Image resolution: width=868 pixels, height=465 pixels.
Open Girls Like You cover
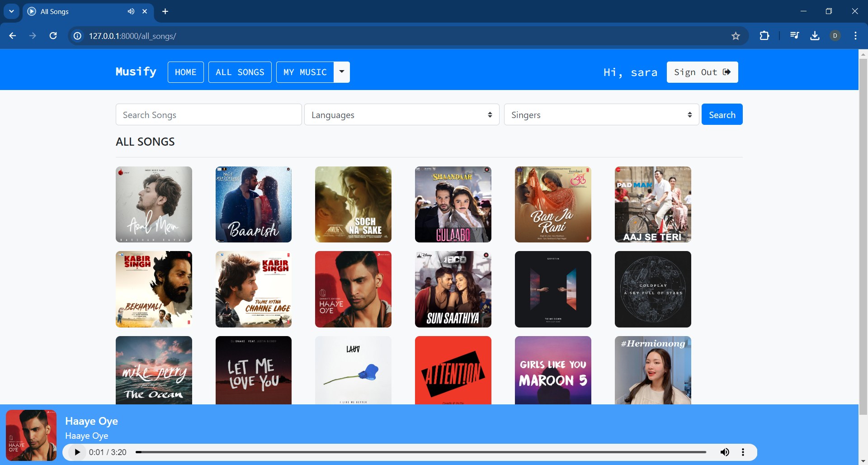553,370
